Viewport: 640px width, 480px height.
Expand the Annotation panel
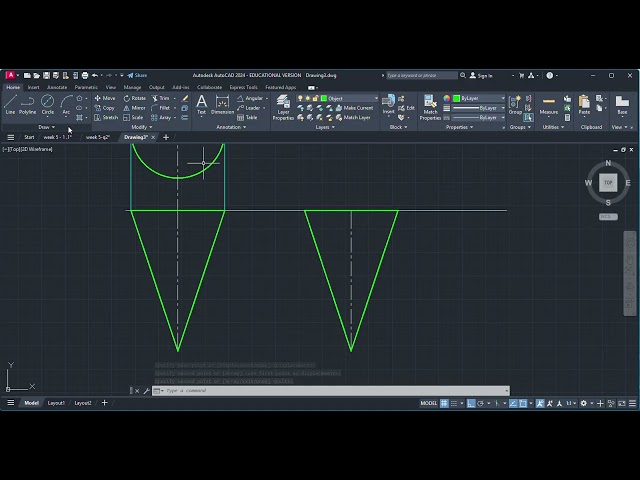coord(231,127)
